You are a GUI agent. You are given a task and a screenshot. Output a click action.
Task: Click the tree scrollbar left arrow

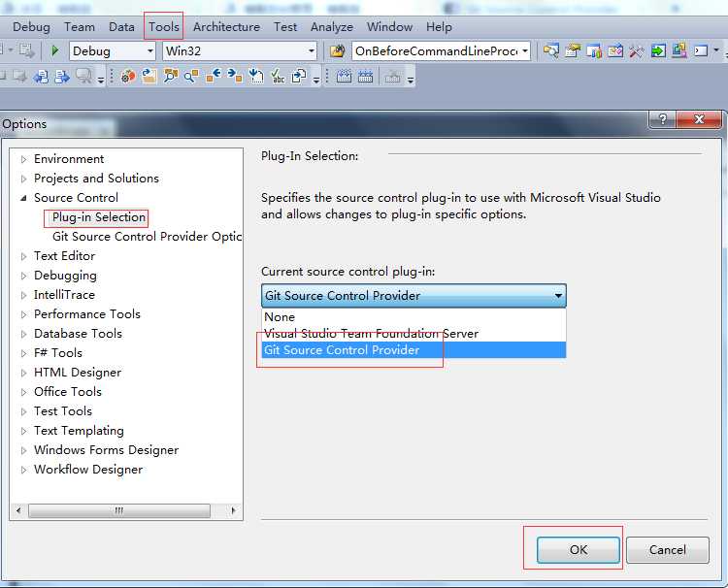point(18,510)
